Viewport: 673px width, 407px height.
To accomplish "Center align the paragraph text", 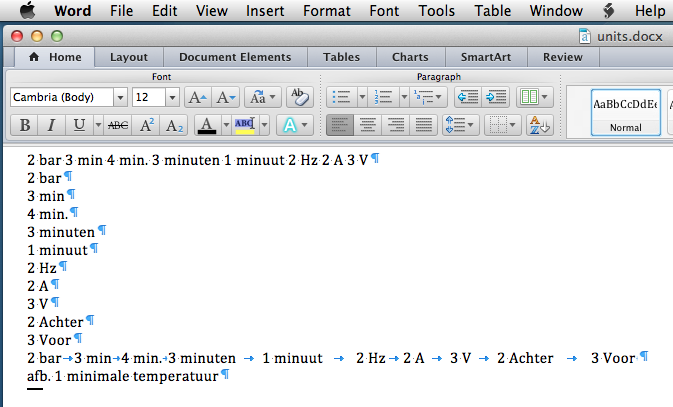I will (x=367, y=125).
